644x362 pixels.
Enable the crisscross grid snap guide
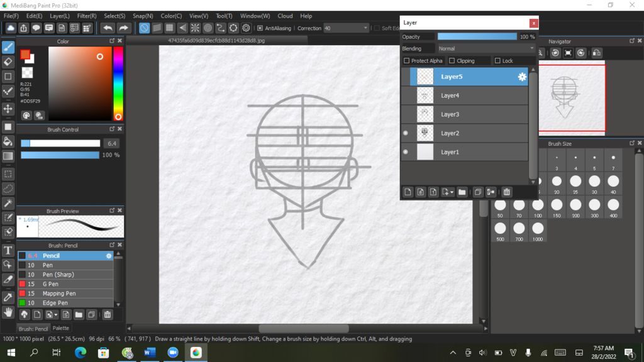pyautogui.click(x=170, y=28)
